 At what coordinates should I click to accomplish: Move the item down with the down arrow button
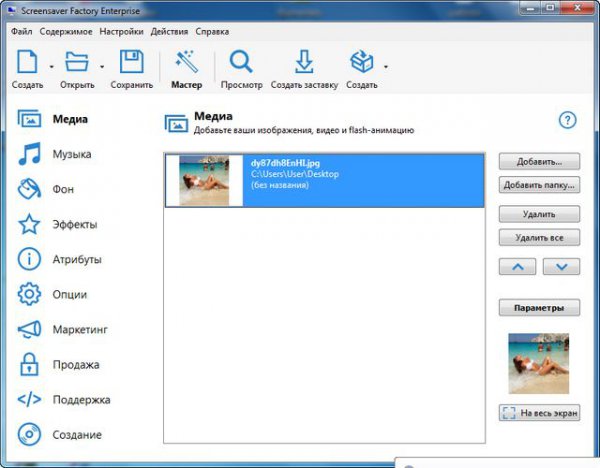tap(561, 267)
